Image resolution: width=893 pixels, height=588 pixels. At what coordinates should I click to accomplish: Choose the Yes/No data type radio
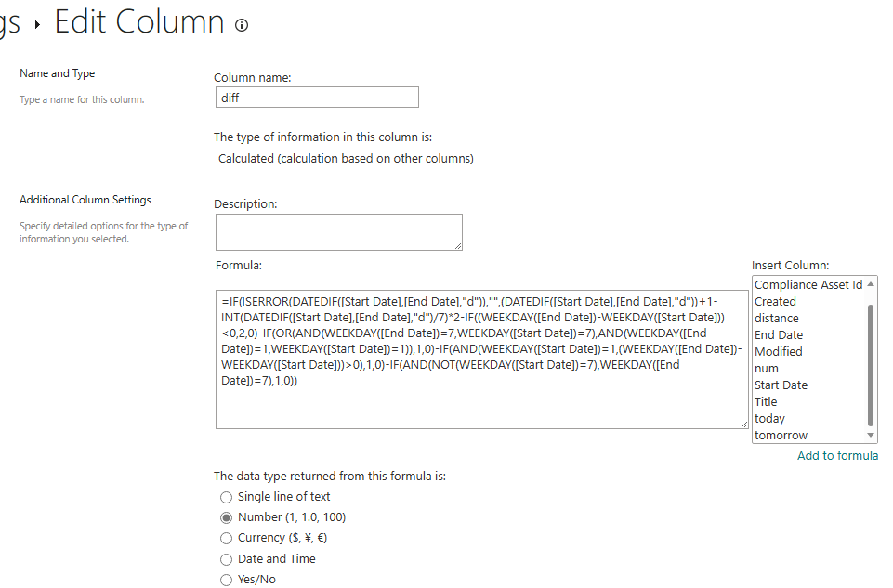226,580
